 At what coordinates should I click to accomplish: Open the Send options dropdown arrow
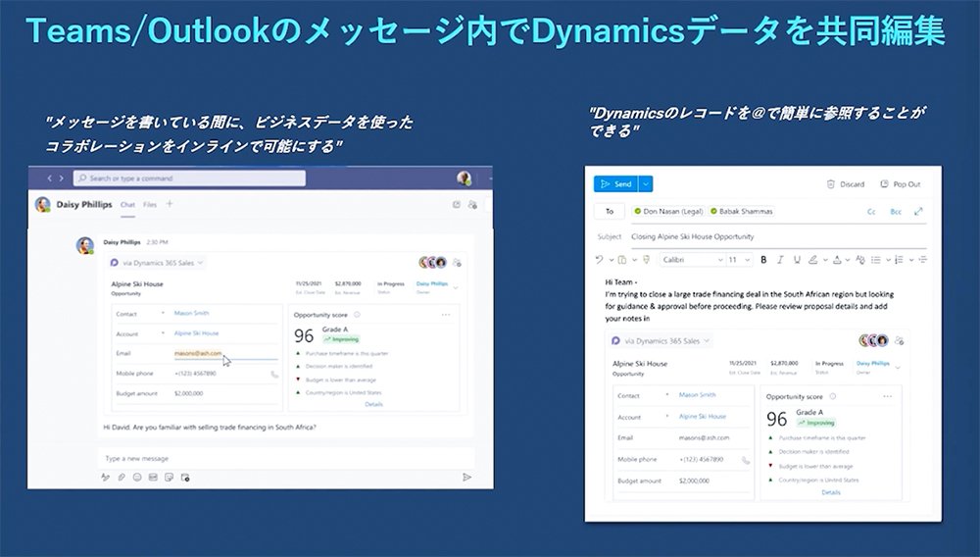point(646,183)
